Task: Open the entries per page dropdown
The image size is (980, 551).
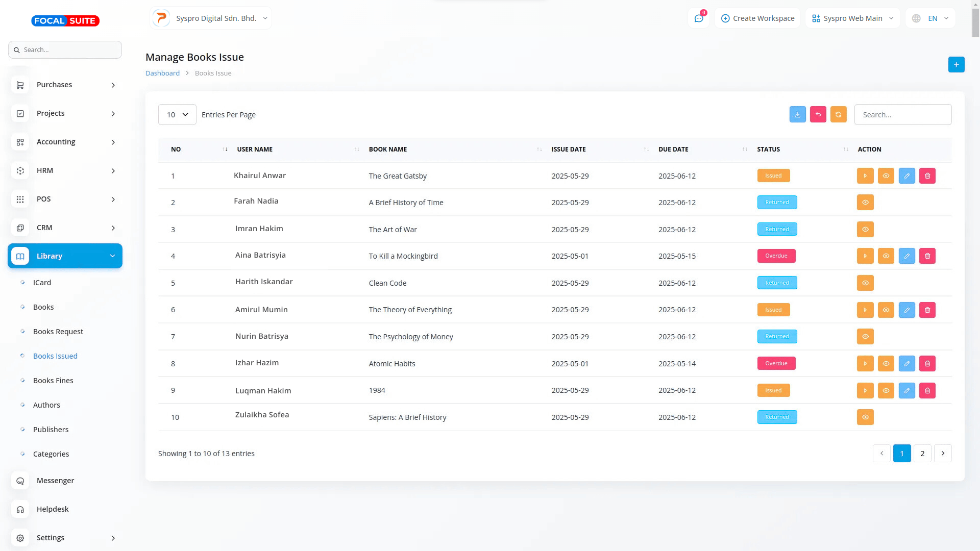Action: [177, 115]
